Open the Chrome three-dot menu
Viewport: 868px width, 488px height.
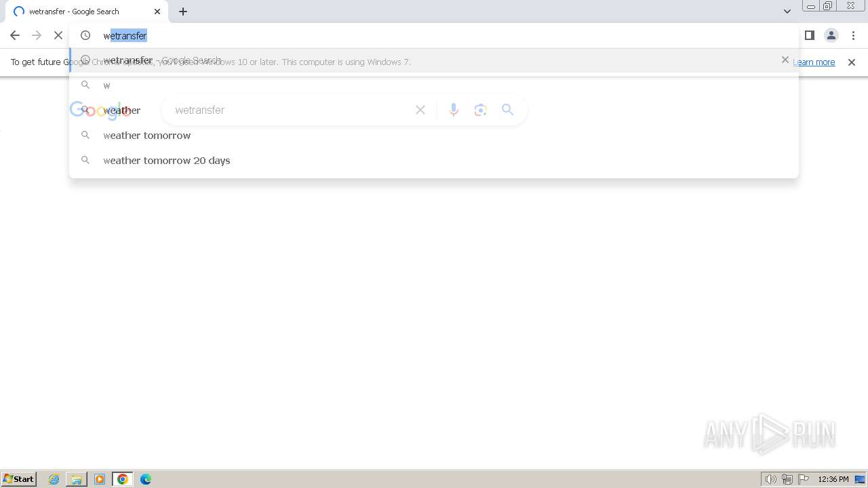click(x=853, y=35)
